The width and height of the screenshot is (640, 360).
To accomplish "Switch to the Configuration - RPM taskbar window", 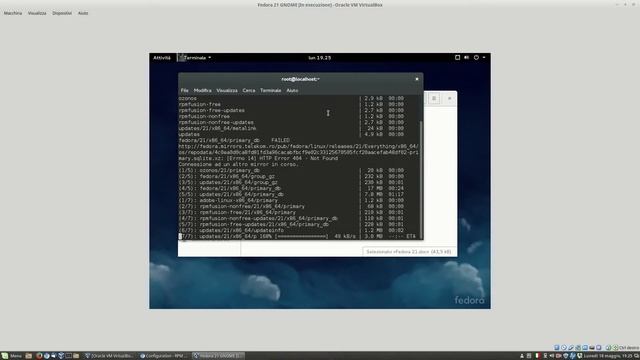I will coord(164,356).
